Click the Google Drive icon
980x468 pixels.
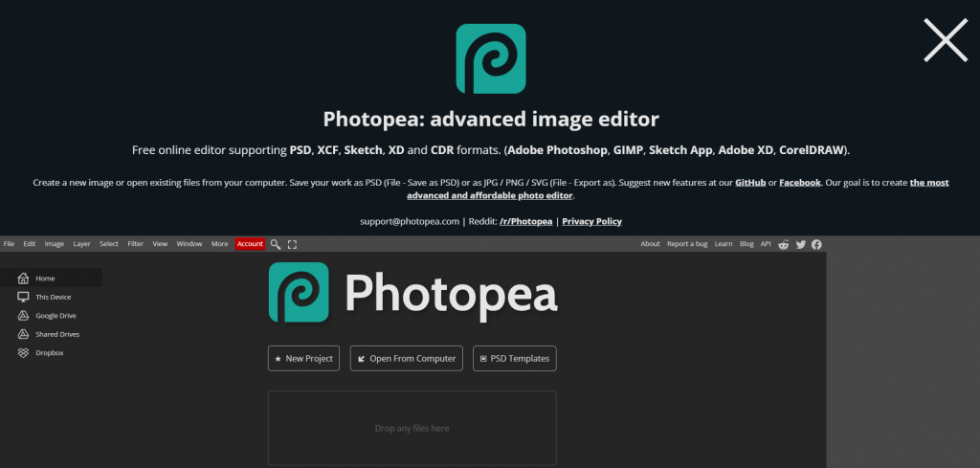pyautogui.click(x=23, y=316)
